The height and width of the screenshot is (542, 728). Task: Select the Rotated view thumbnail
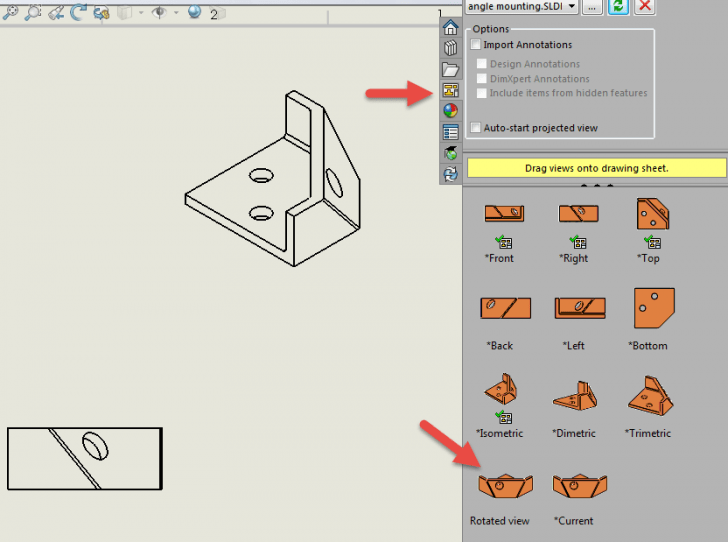(x=506, y=486)
